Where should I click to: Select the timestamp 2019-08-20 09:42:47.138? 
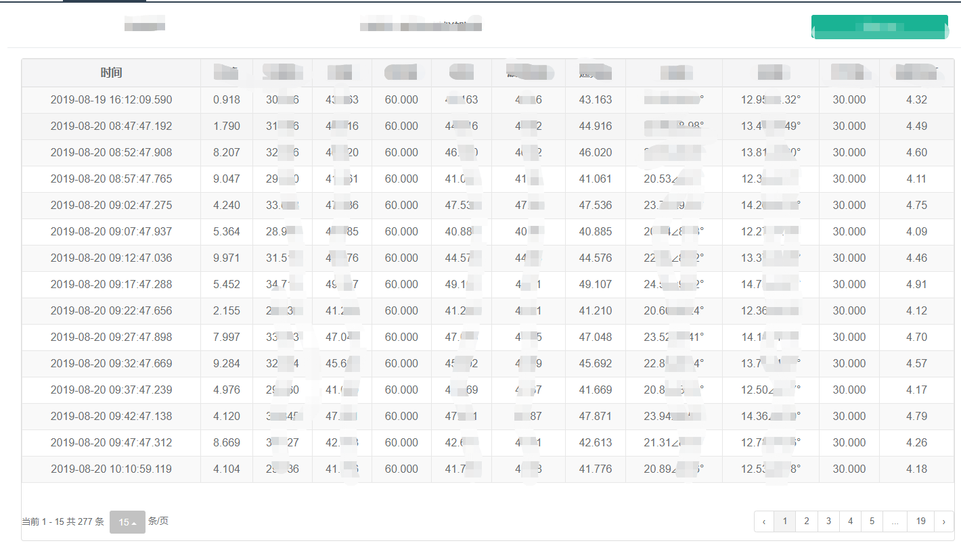click(111, 416)
